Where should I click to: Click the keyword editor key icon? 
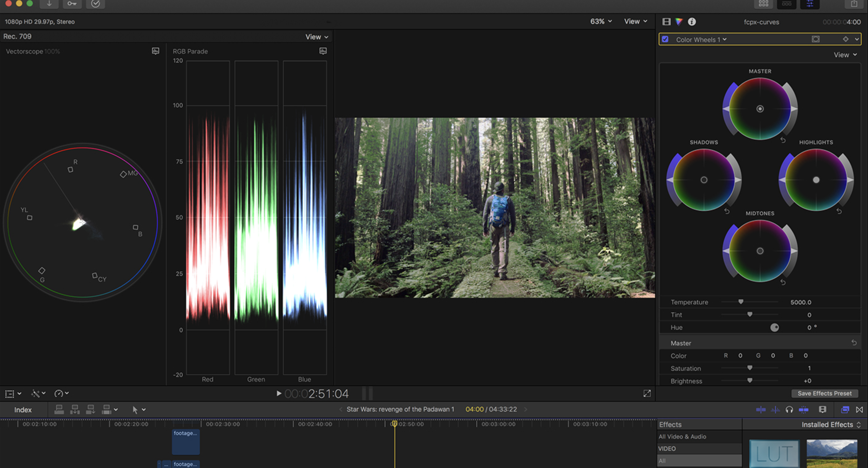coord(72,4)
